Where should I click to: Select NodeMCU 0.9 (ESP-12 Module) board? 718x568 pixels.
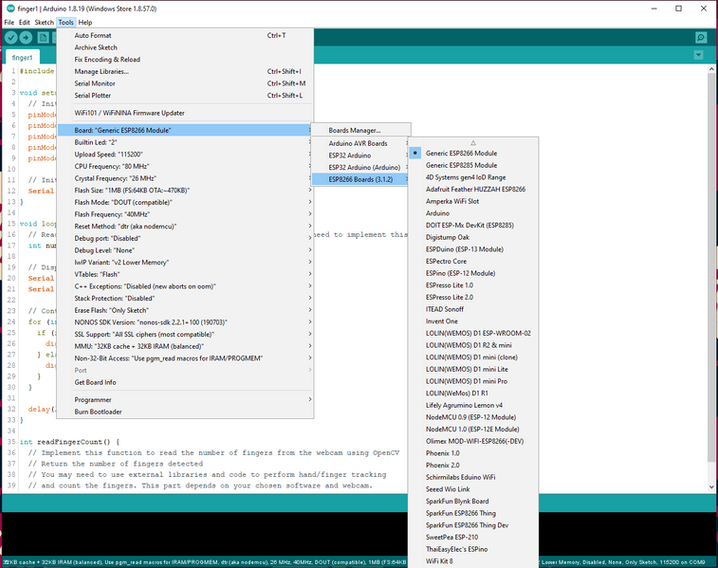coord(473,417)
